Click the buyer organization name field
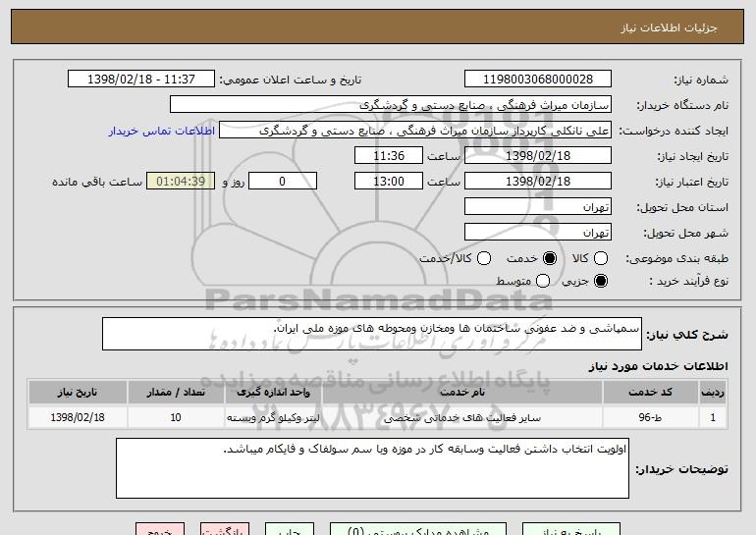 point(391,105)
